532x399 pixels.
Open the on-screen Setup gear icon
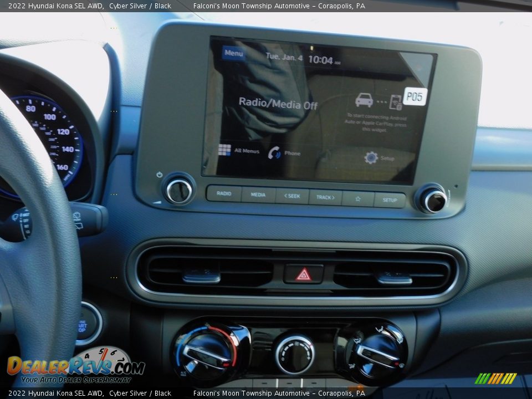tap(371, 157)
